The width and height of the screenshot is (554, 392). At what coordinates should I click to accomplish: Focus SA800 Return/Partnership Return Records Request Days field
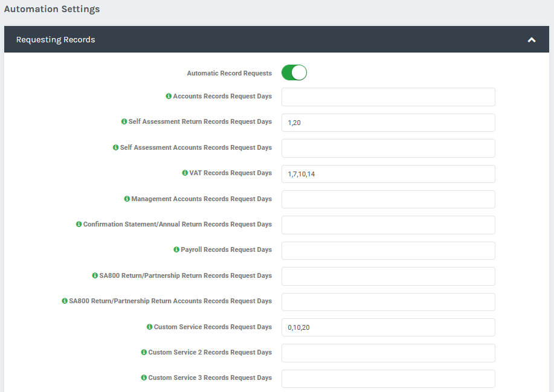pyautogui.click(x=388, y=276)
